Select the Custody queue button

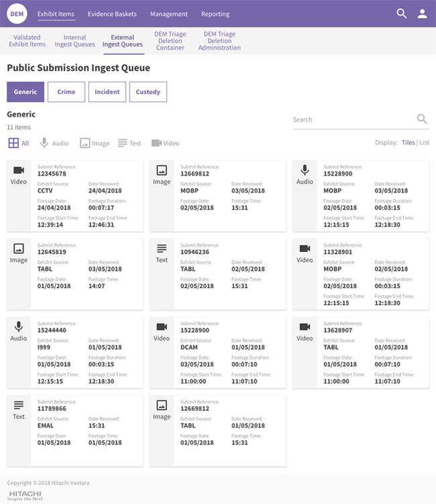[x=148, y=92]
